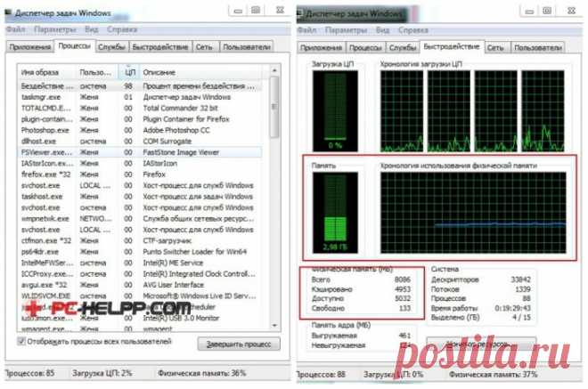Select taskhost.exe process row
This screenshot has height=389, width=588.
pos(140,197)
